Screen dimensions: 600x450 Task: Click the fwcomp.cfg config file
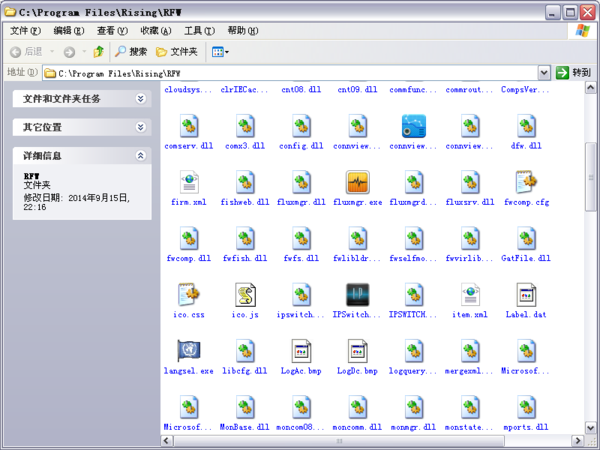click(x=526, y=183)
